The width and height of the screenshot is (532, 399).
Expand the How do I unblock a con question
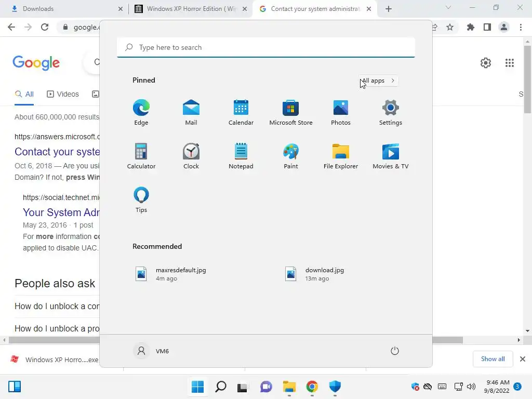(57, 307)
